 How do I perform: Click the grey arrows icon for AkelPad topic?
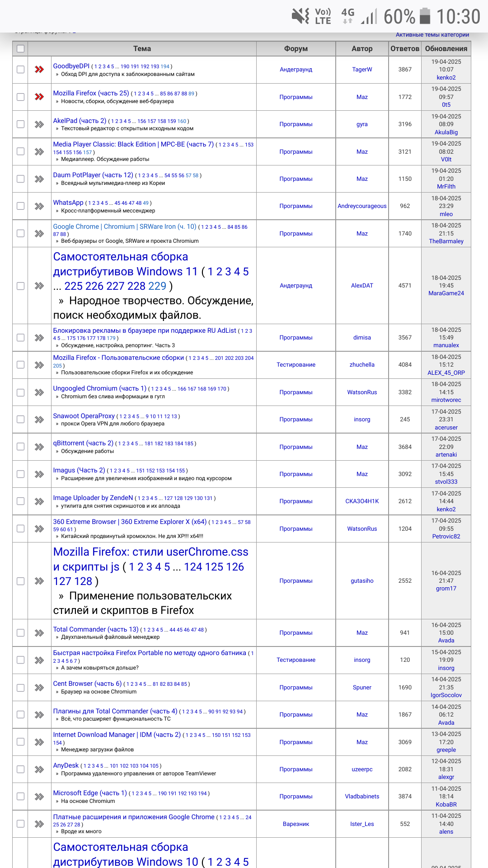point(39,124)
